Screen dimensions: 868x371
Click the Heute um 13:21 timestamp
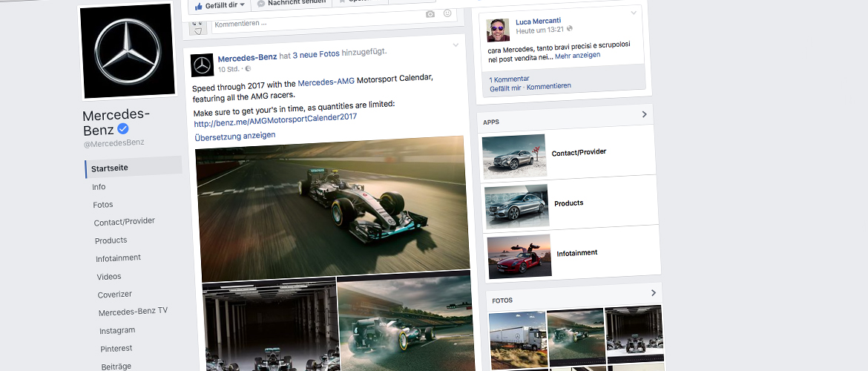pyautogui.click(x=540, y=30)
